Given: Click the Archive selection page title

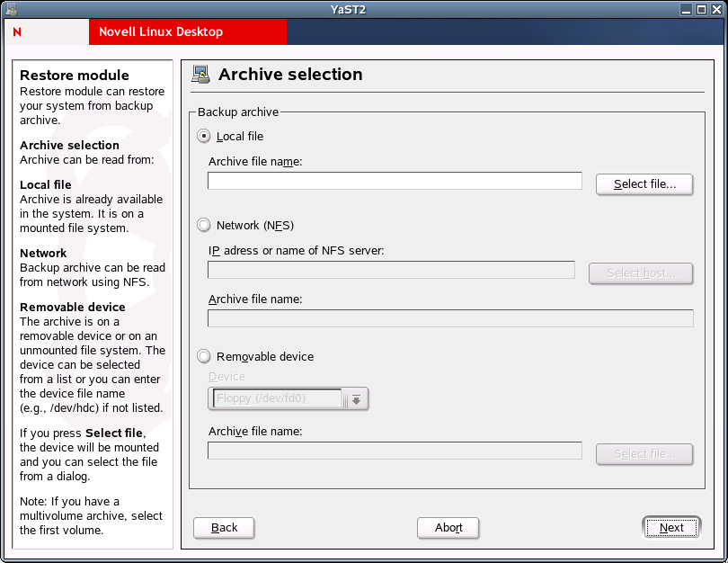Looking at the screenshot, I should (290, 75).
